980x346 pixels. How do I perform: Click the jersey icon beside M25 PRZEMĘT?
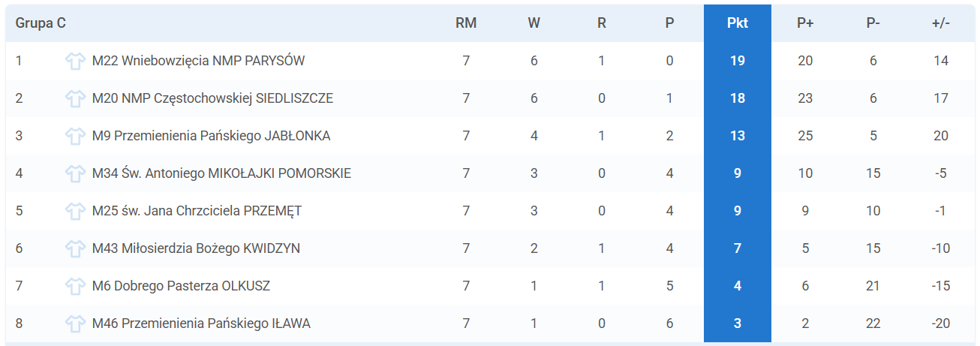(74, 211)
